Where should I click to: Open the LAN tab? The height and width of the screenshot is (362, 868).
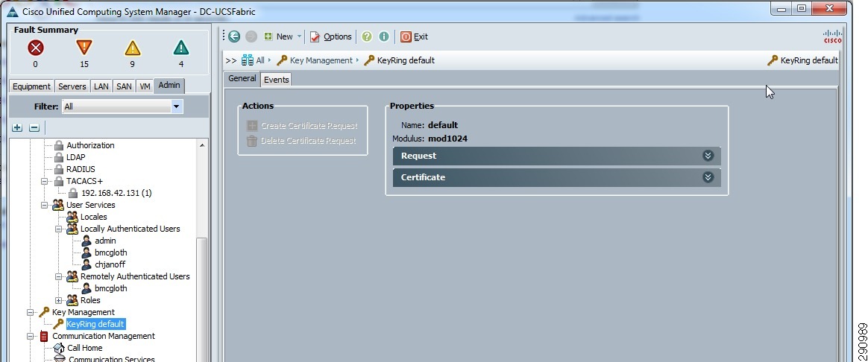tap(101, 86)
